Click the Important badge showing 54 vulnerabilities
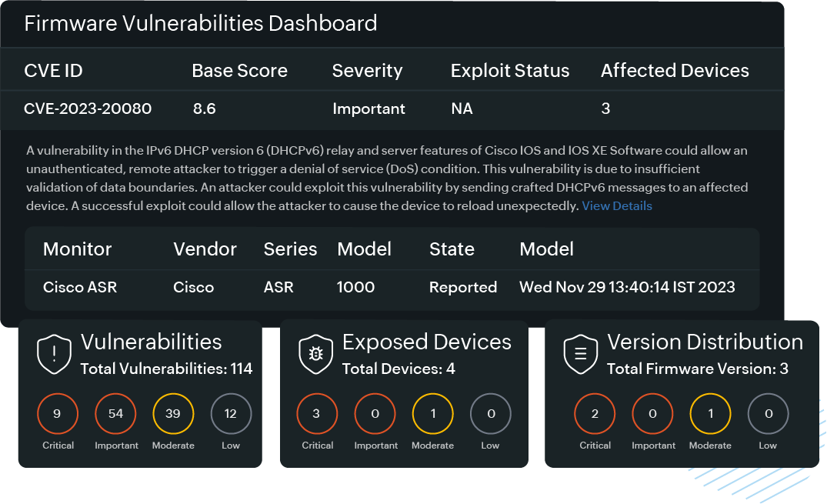 point(115,413)
